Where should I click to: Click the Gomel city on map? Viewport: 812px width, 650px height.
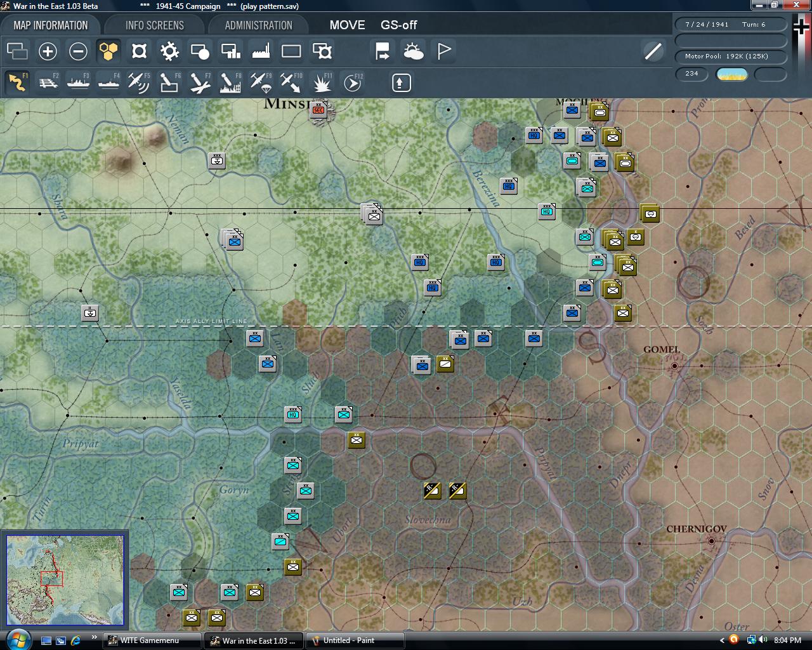[675, 366]
